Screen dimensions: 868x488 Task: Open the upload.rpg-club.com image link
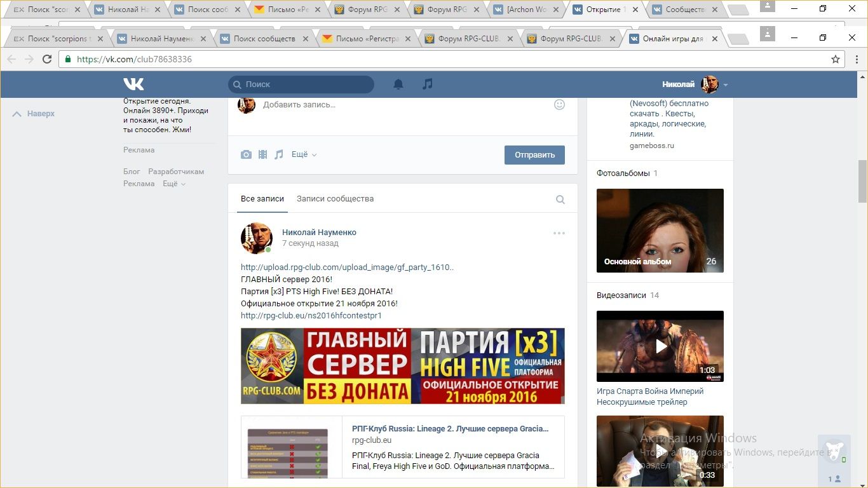(347, 268)
